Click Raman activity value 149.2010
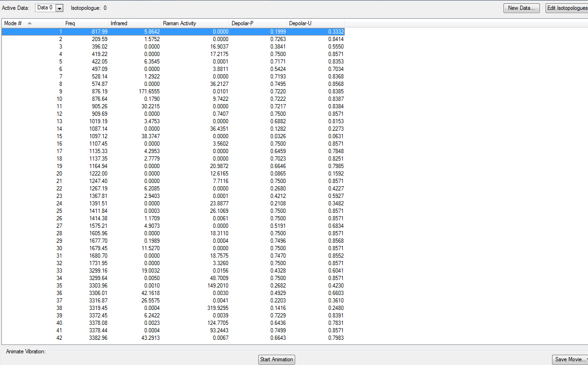Viewport: 588px width, 365px height. tap(218, 286)
